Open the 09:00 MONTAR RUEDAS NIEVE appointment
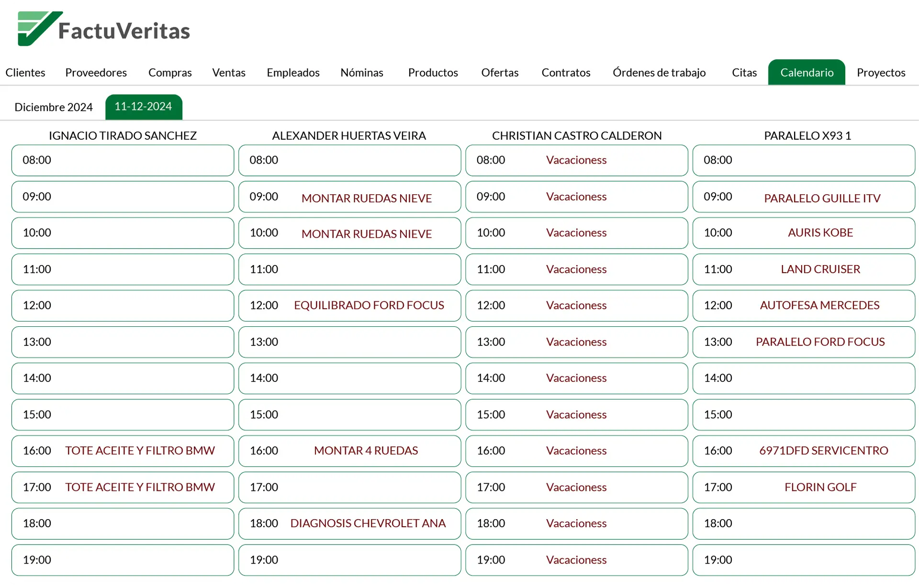 coord(349,197)
